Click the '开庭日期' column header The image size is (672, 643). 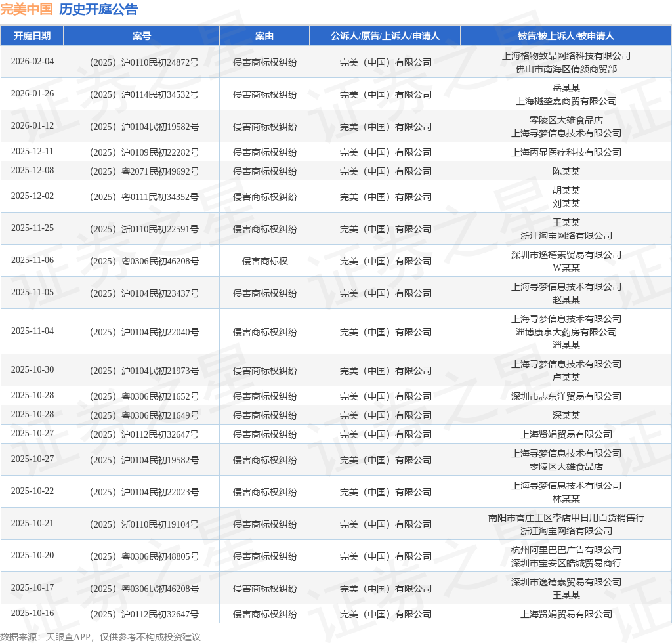click(x=32, y=36)
